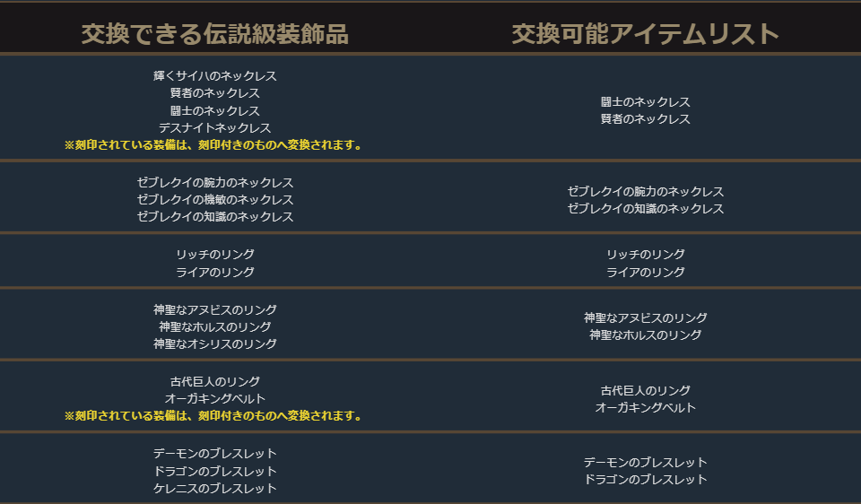Click the 交換できる伝説級装飾品 column header

click(214, 34)
